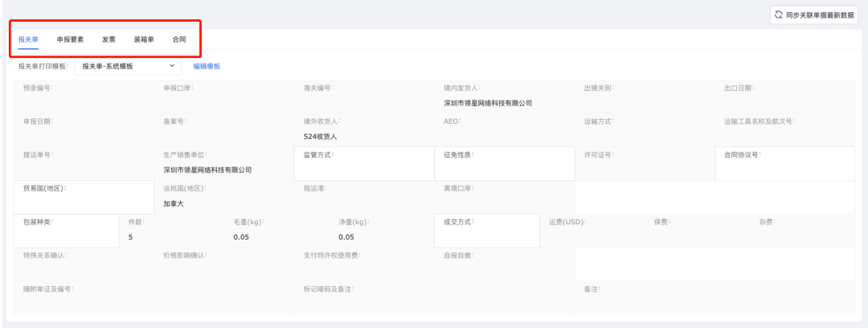Switch to the 报关单 tab
This screenshot has height=328, width=868.
click(x=28, y=39)
